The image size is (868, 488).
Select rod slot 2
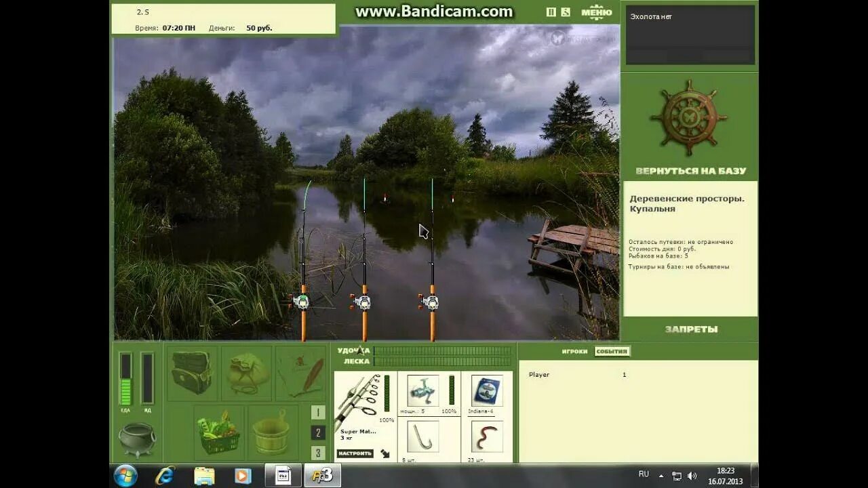[318, 432]
